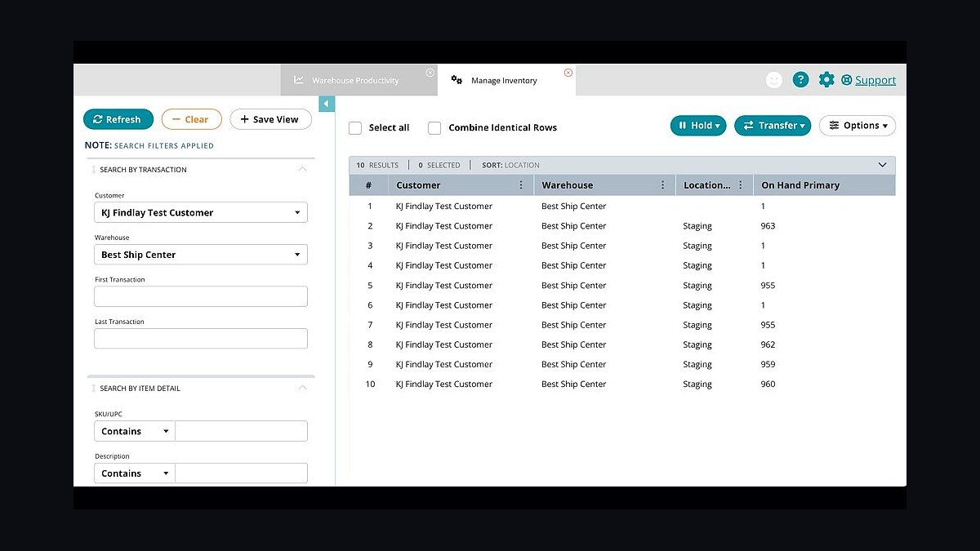The height and width of the screenshot is (551, 980).
Task: Click the Save View button
Action: tap(270, 119)
